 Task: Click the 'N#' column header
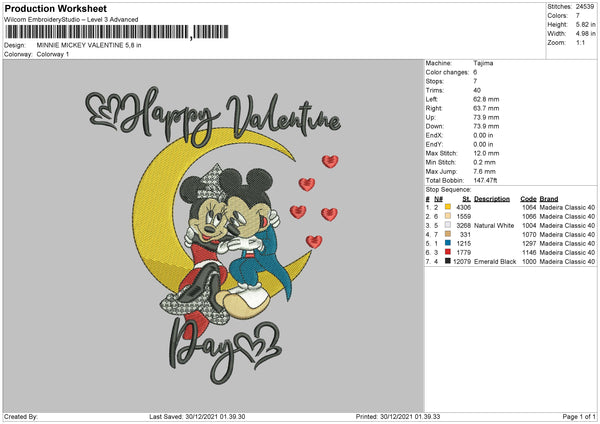tap(438, 199)
